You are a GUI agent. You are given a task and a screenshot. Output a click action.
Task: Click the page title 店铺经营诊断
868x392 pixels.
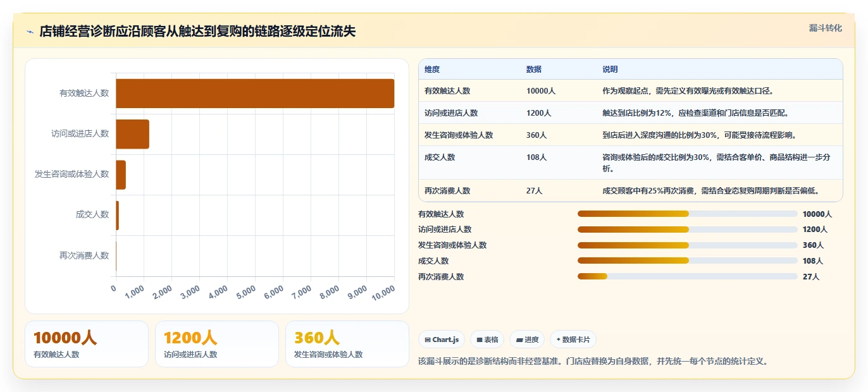click(197, 32)
